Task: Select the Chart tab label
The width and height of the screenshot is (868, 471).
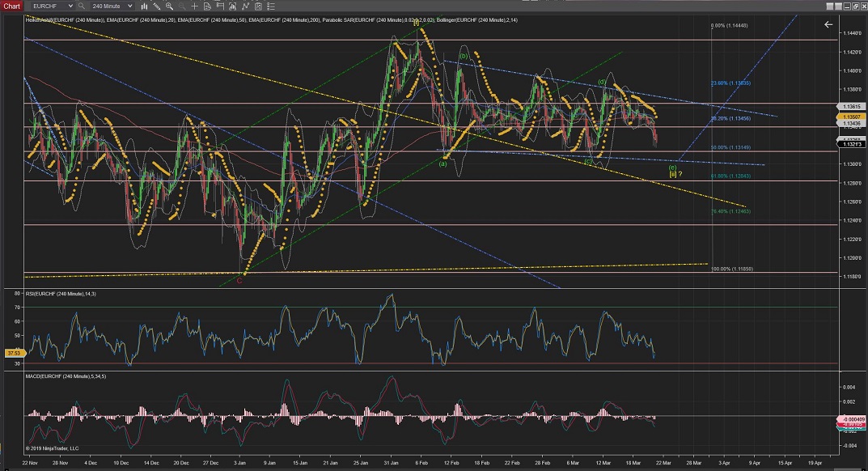Action: 11,6
